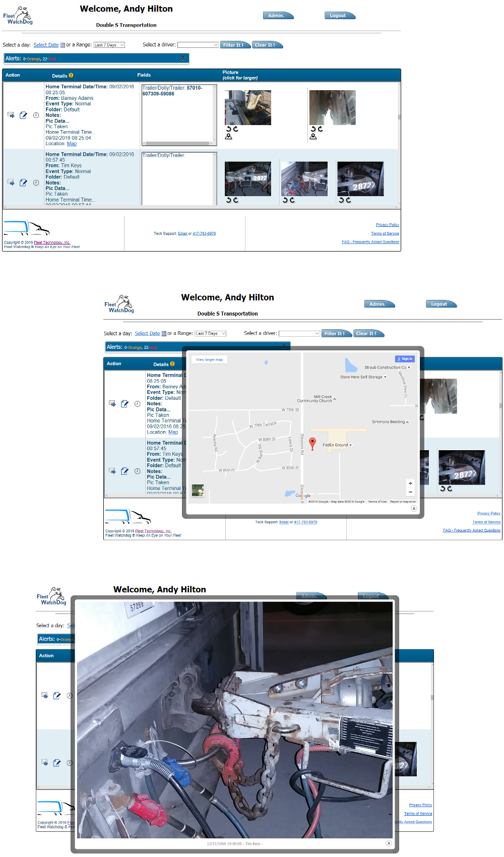Expand the Alerts bar chevron, unobstructed page
This screenshot has width=504, height=857.
(182, 58)
